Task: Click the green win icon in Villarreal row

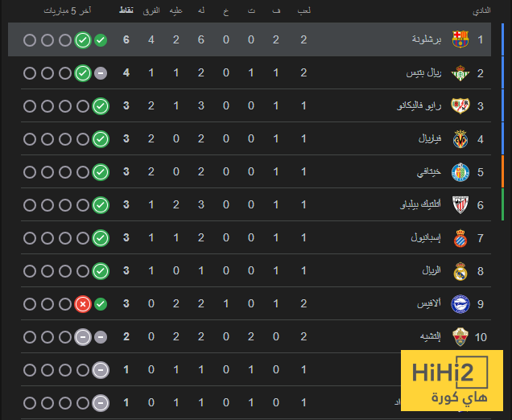Action: [x=100, y=139]
